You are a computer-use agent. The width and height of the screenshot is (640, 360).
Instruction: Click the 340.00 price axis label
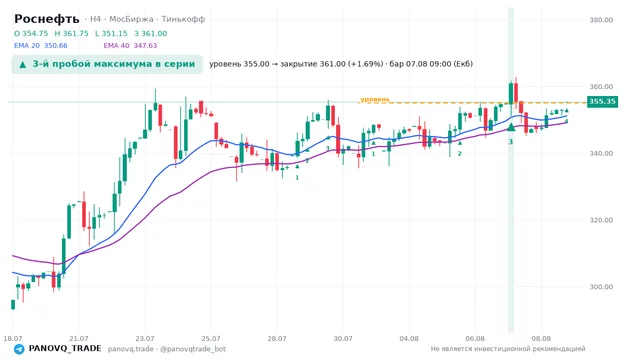(601, 153)
